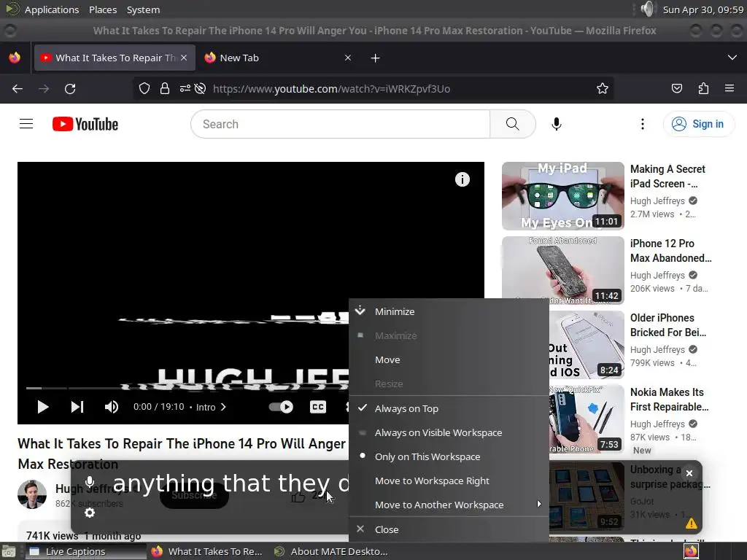Close the YouTube video tab

184,58
